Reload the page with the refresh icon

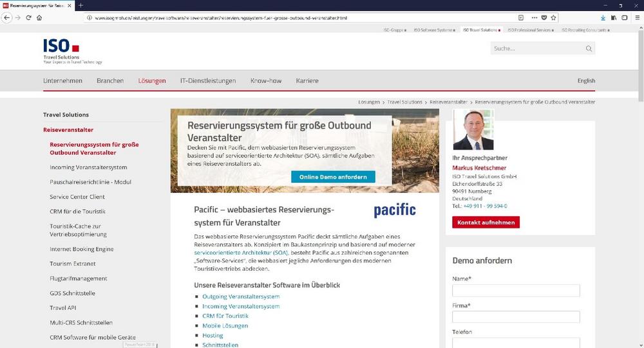[x=28, y=17]
